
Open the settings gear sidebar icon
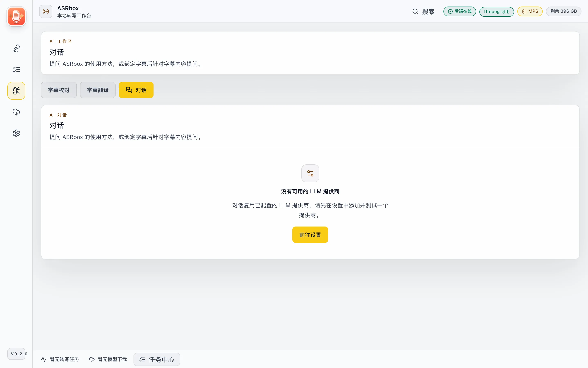point(16,133)
